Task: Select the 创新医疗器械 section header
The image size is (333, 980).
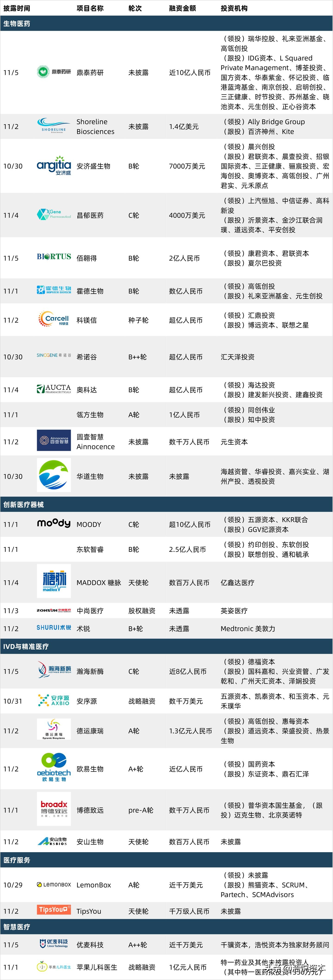Action: tap(166, 504)
